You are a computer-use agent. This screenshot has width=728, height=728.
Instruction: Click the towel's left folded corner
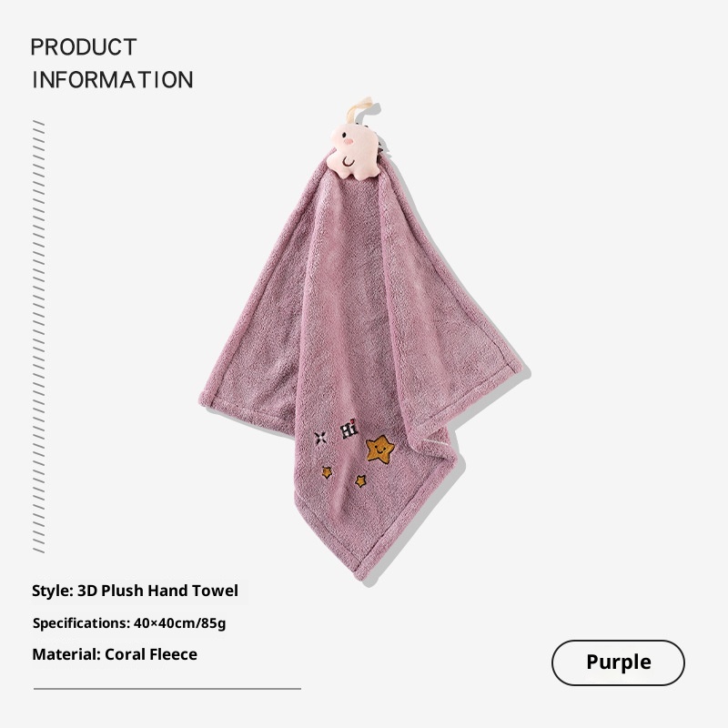[x=208, y=399]
